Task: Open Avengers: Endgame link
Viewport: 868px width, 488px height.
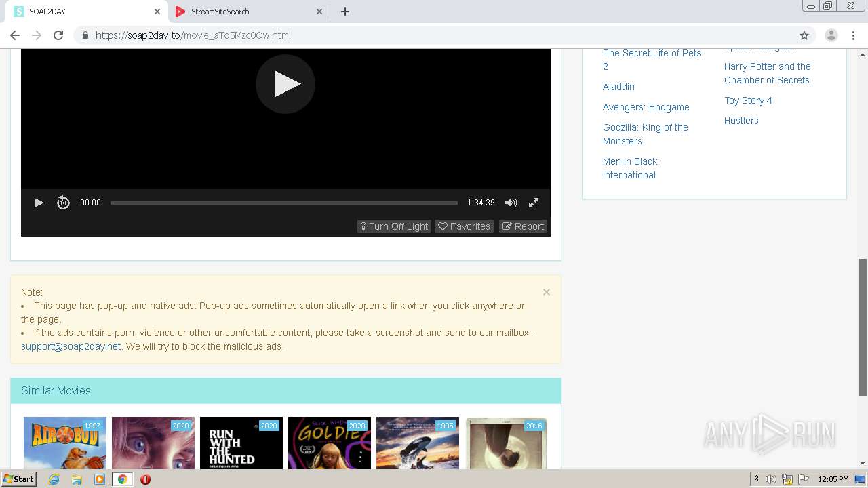Action: pyautogui.click(x=646, y=107)
